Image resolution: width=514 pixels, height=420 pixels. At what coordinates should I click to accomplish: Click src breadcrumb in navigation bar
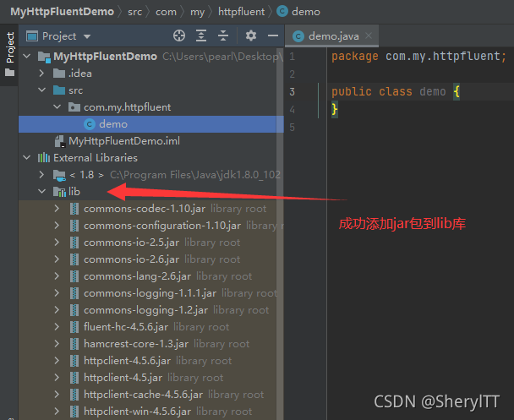134,12
